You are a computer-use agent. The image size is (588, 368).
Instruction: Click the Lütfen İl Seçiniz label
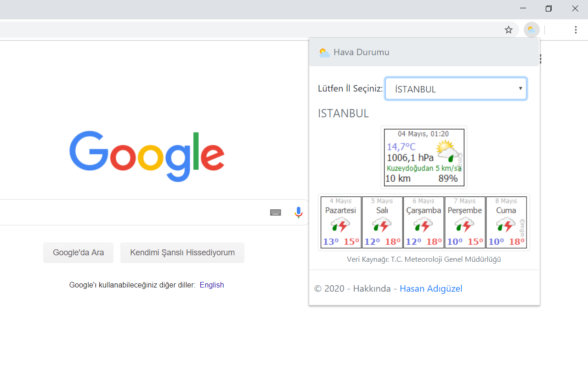coord(350,88)
